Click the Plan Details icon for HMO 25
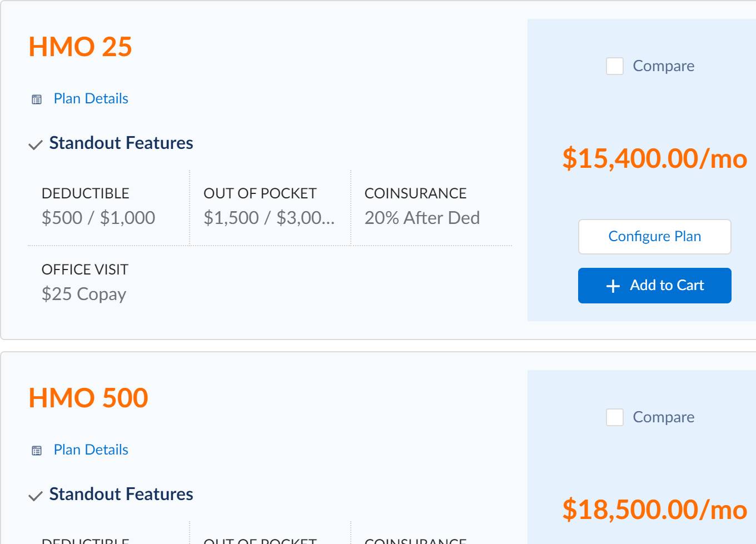 pos(37,99)
